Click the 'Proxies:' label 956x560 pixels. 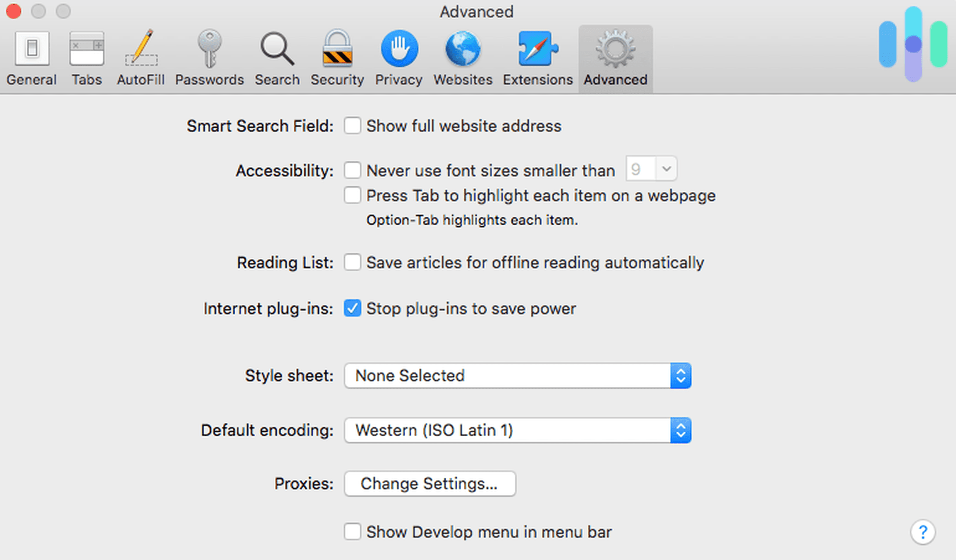coord(304,483)
